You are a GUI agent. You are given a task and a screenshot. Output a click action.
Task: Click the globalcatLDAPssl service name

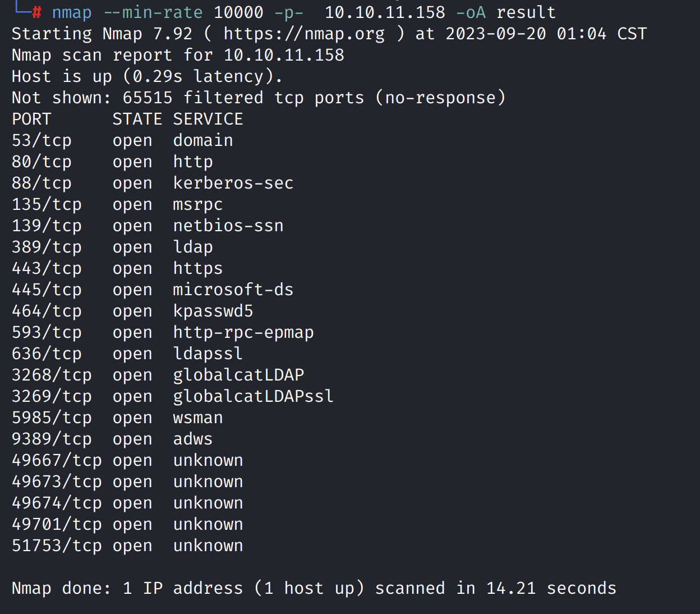253,396
